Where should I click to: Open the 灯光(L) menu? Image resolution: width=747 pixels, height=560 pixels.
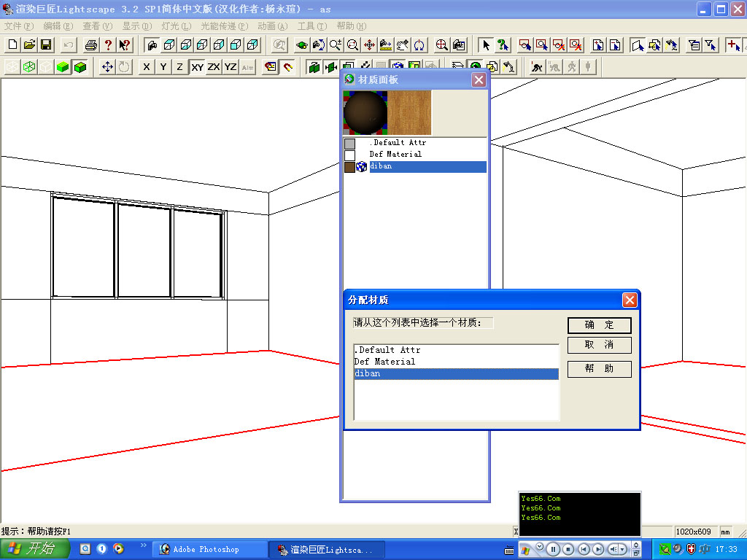click(177, 26)
